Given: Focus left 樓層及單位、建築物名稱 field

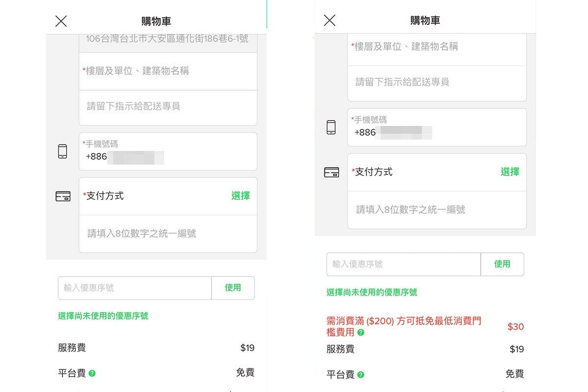Looking at the screenshot, I should [168, 71].
